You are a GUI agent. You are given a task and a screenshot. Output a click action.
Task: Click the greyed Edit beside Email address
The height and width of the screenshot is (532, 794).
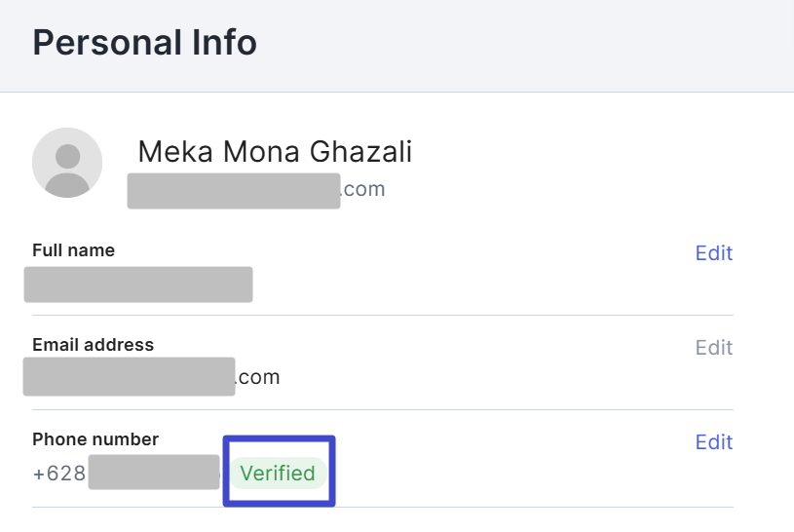(713, 348)
